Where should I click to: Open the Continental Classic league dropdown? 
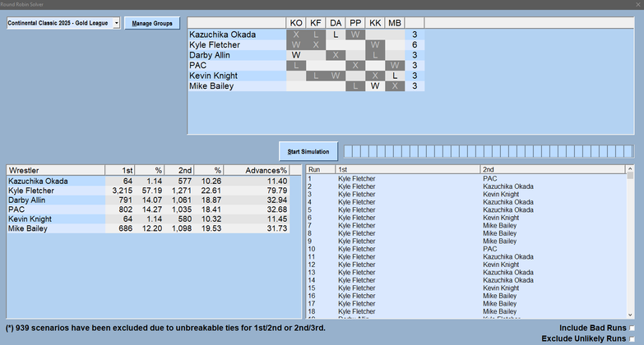[115, 24]
